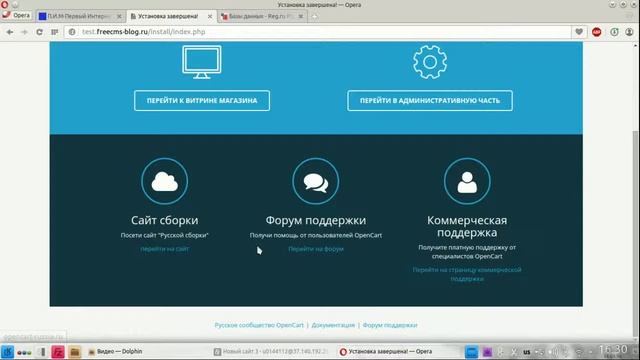Click the monitor storefront icon
This screenshot has width=640, height=360.
click(202, 62)
